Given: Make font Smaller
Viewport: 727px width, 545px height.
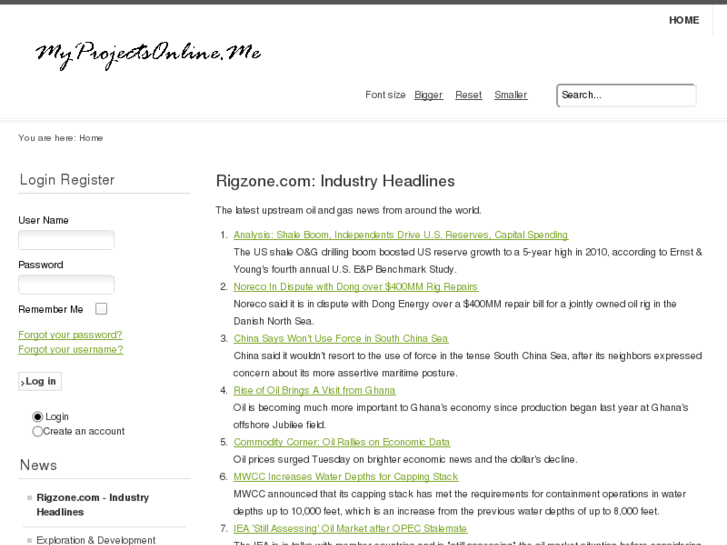Looking at the screenshot, I should [510, 95].
